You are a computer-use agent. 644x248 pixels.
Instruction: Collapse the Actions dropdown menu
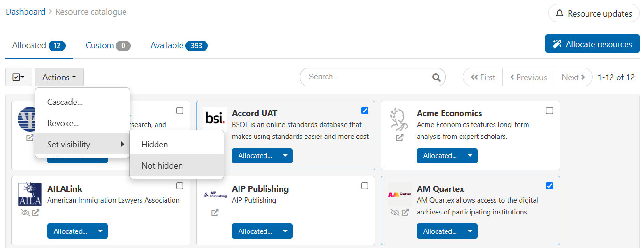pos(59,77)
